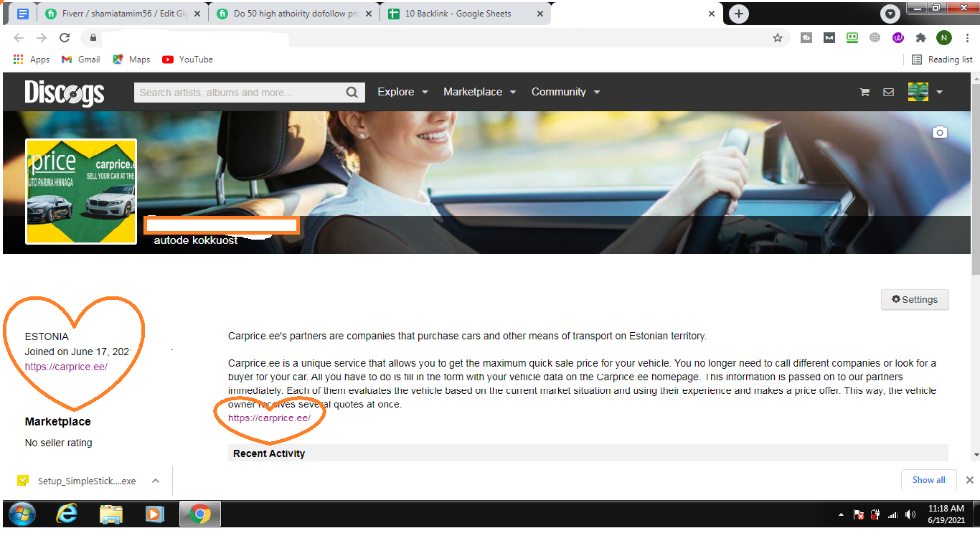Viewport: 980px width, 551px height.
Task: Reload the page
Action: coord(65,38)
